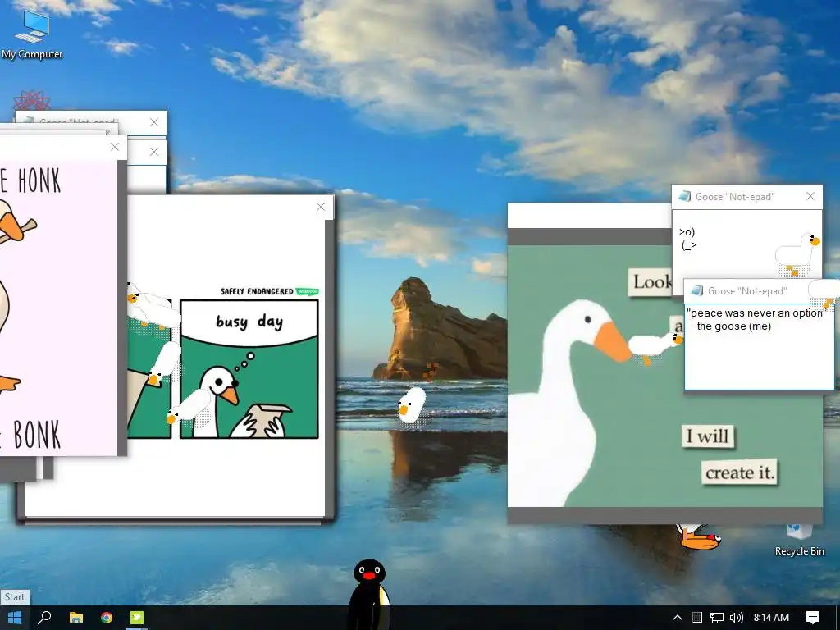Click the pink HONK BONK meme image
The height and width of the screenshot is (630, 840).
coord(58,308)
